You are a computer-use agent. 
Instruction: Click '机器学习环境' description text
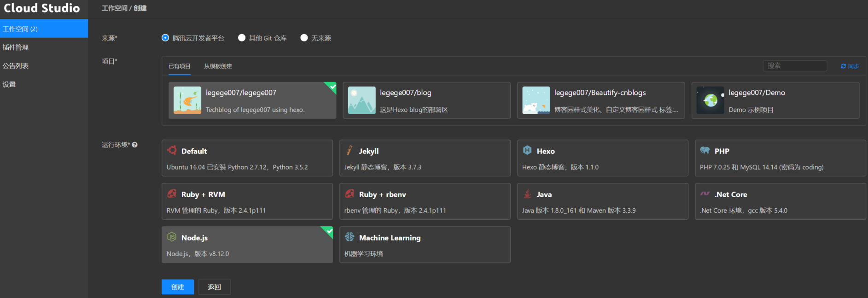coord(364,254)
